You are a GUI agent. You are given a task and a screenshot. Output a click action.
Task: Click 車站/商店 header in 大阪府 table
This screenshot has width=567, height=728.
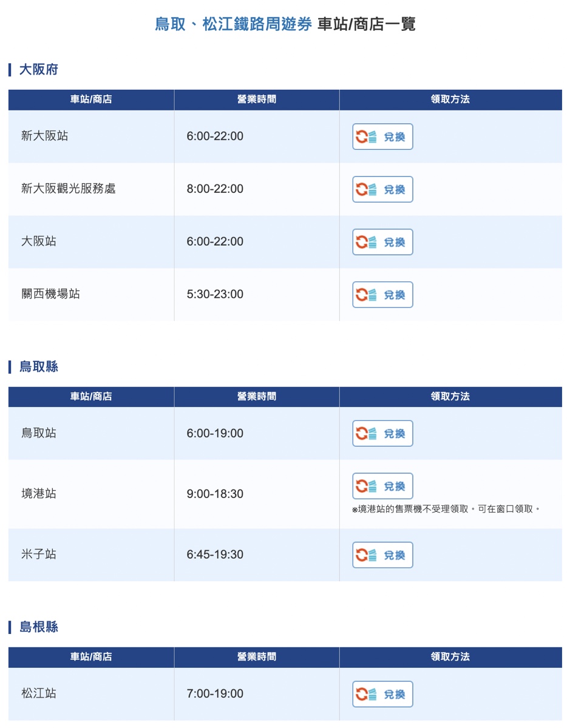(x=91, y=99)
